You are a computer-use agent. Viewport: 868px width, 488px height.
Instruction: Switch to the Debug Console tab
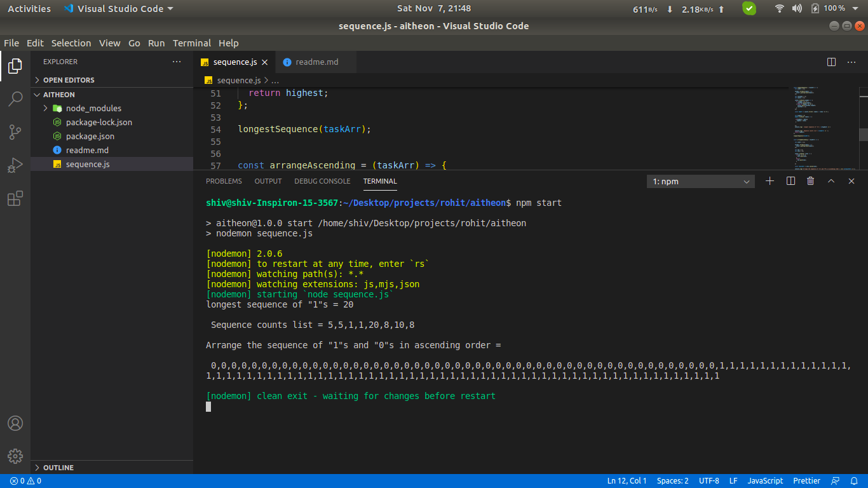coord(322,181)
